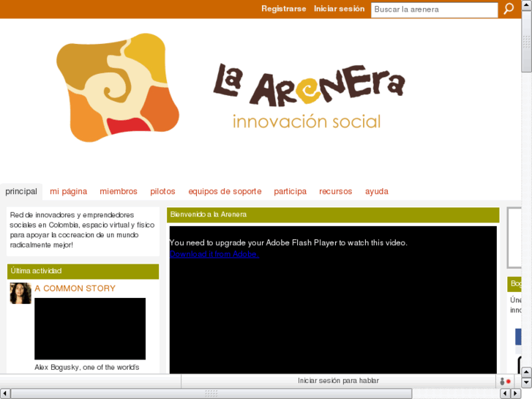Click the vertical scrollbar up arrow
Image resolution: width=532 pixels, height=399 pixels.
coord(527,5)
